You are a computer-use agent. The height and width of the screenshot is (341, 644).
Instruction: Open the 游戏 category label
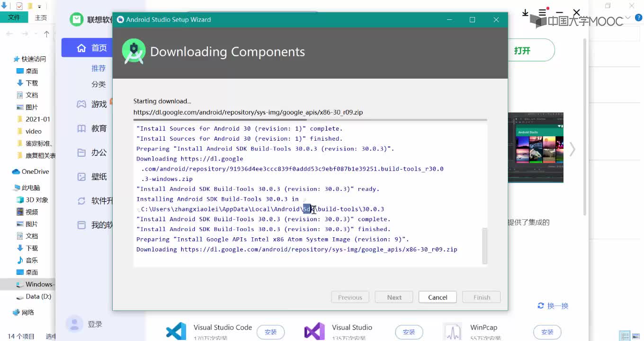pyautogui.click(x=99, y=104)
